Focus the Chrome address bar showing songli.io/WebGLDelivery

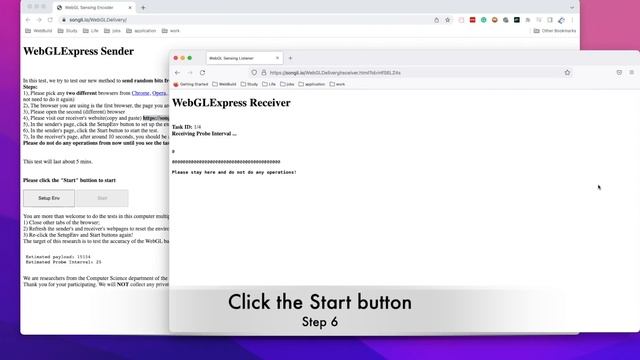(245, 20)
